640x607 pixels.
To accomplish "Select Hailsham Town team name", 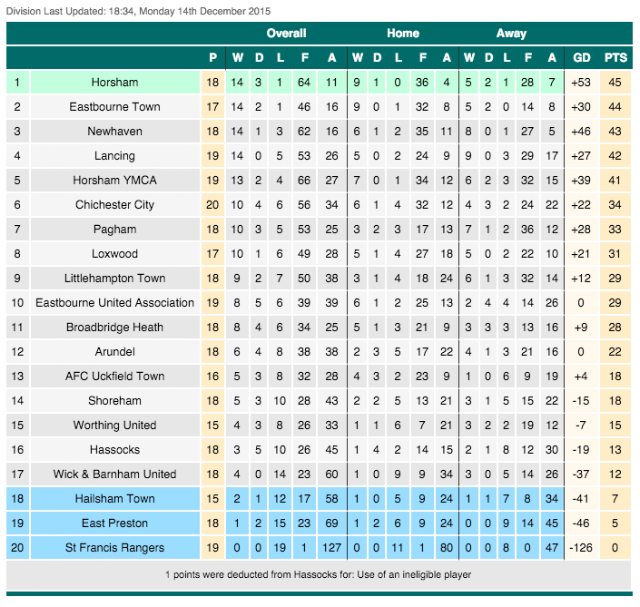I will point(115,498).
